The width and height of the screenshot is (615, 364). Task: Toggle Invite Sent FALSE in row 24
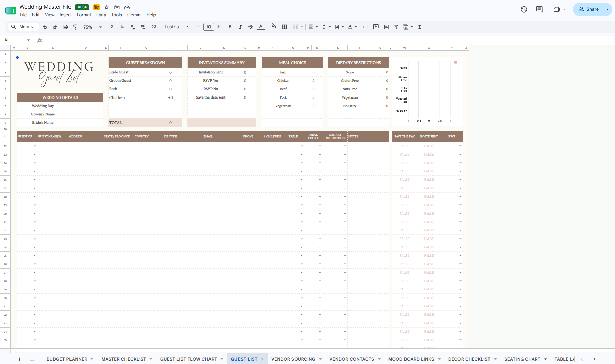click(429, 247)
